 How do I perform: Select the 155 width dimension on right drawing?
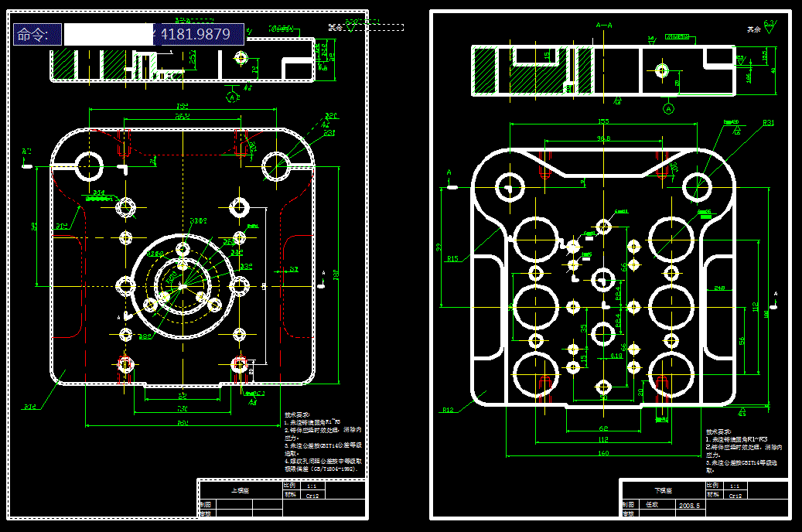(603, 121)
